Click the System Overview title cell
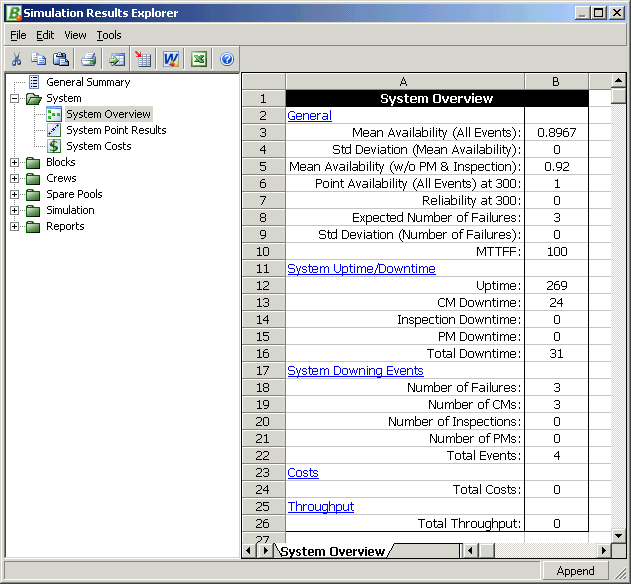The image size is (631, 584). pyautogui.click(x=437, y=99)
